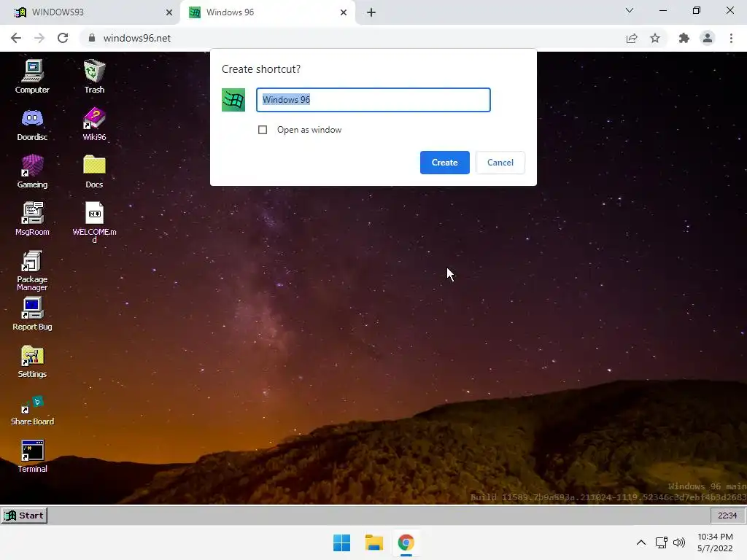The width and height of the screenshot is (747, 560).
Task: Go forward with browser forward arrow
Action: (x=39, y=38)
